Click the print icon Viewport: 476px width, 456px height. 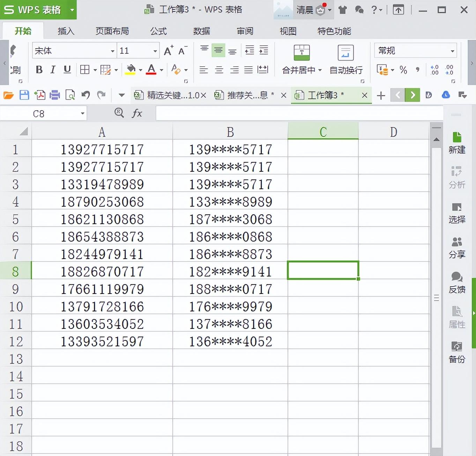point(55,95)
